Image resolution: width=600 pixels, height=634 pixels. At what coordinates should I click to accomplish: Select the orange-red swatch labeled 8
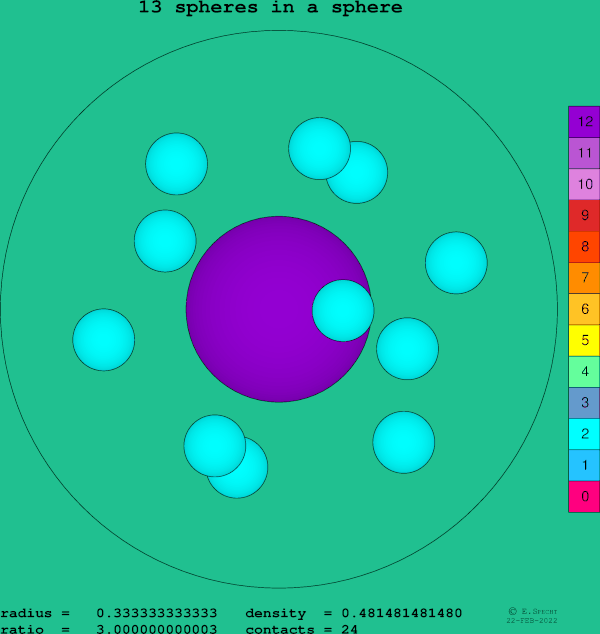(584, 247)
